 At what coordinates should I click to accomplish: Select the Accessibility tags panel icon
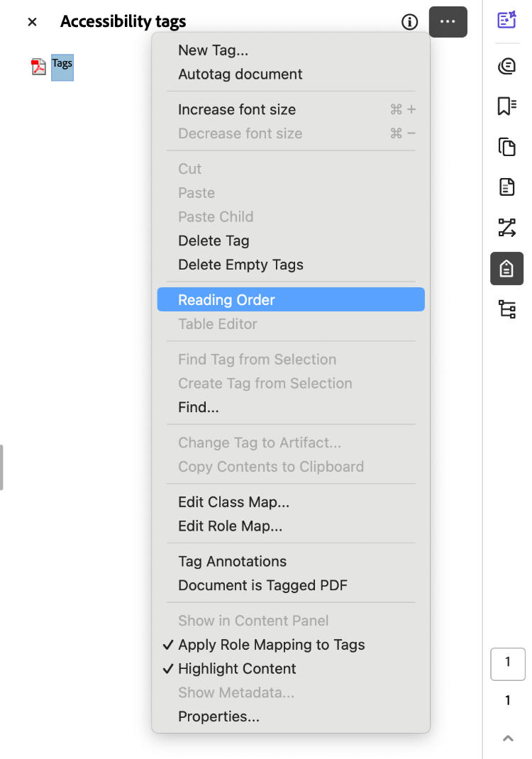[x=506, y=268]
